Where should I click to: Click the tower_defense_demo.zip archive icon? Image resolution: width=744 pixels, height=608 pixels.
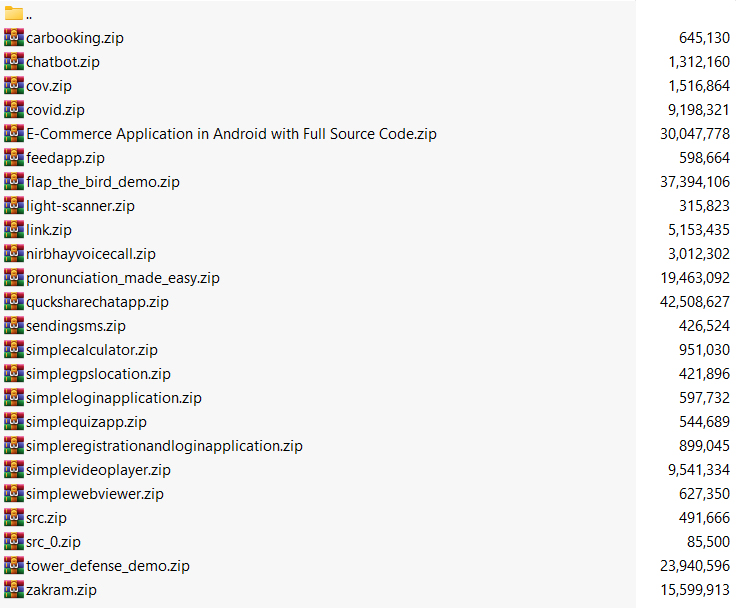14,566
